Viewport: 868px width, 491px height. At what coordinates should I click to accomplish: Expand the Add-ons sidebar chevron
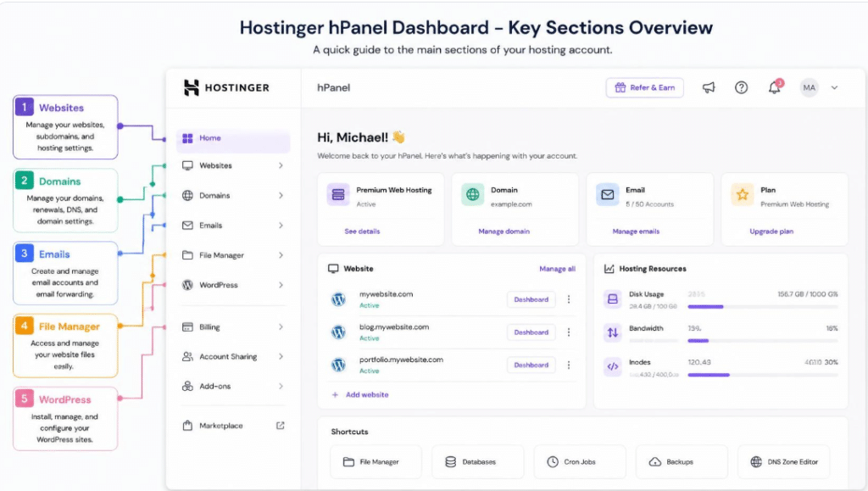(281, 387)
